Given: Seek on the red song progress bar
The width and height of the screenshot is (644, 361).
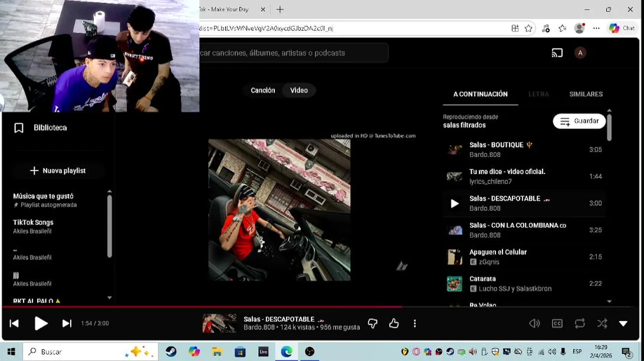Looking at the screenshot, I should click(322, 306).
